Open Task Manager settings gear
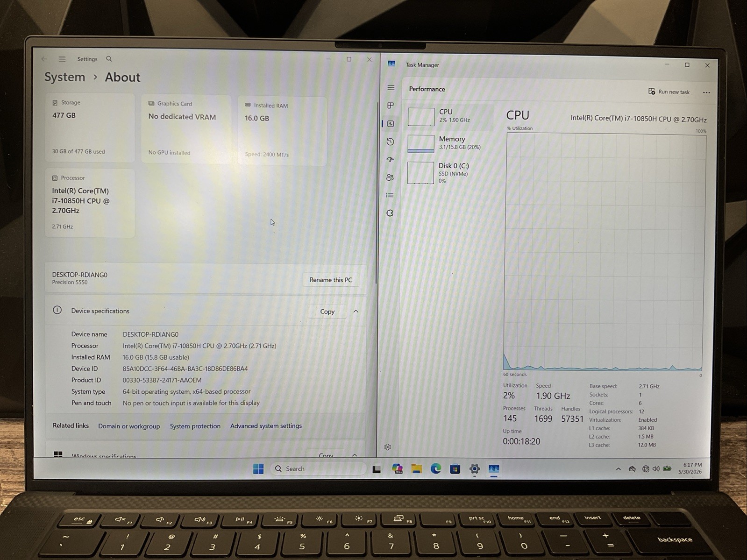The image size is (747, 560). [387, 447]
